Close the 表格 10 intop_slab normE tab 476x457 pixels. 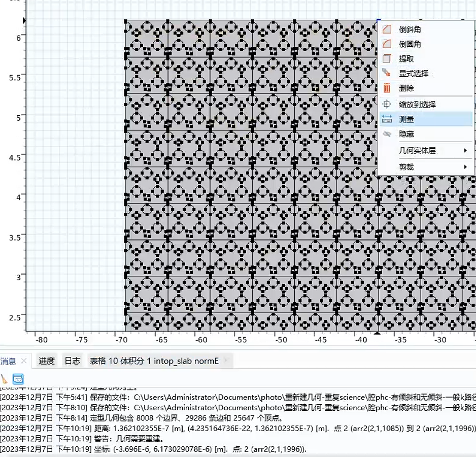(226, 360)
